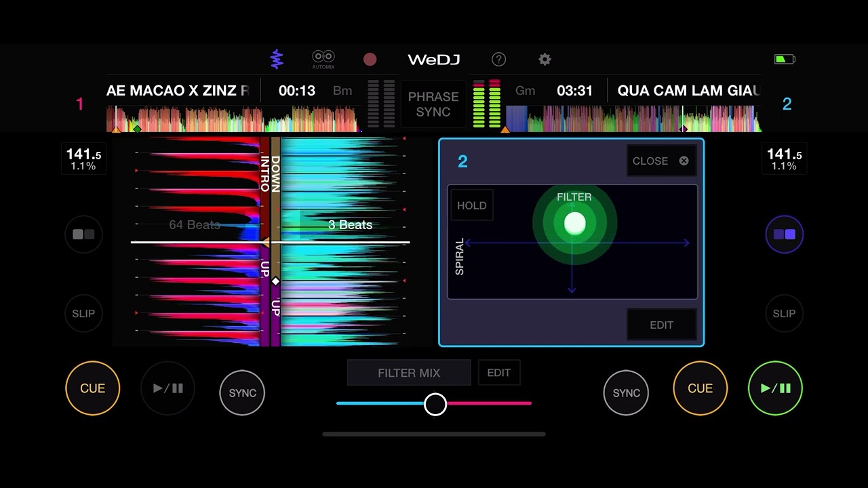Toggle PHRASE SYNC

tap(433, 104)
